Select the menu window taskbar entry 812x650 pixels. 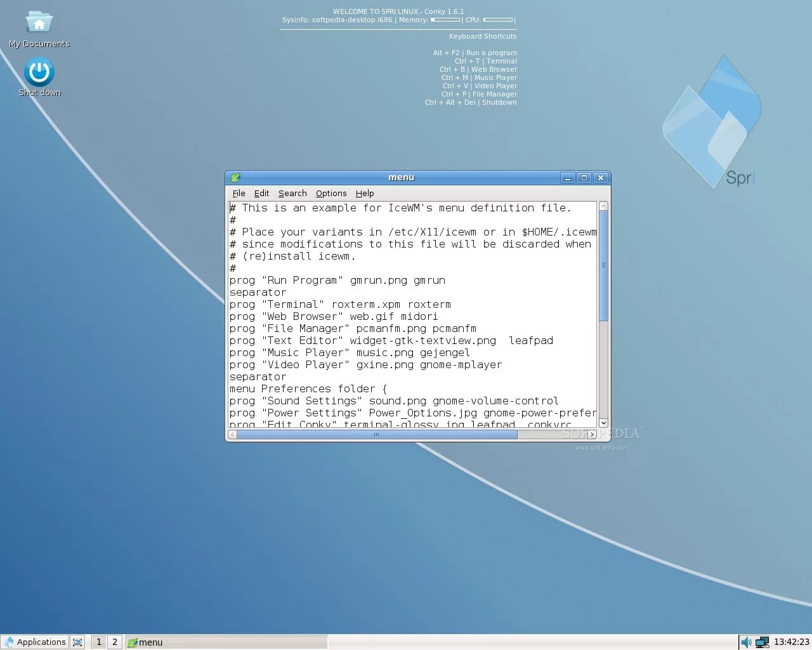click(x=226, y=642)
